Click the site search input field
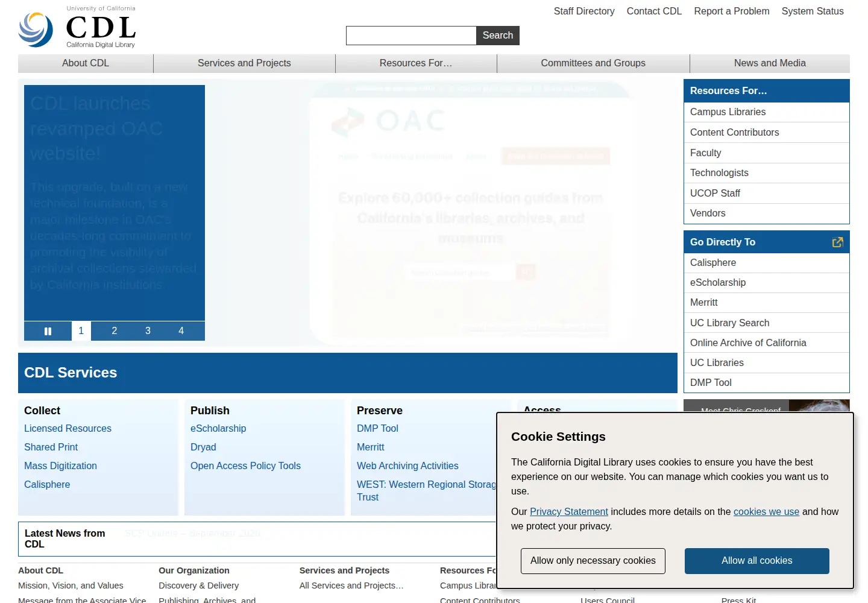868x603 pixels. (411, 36)
